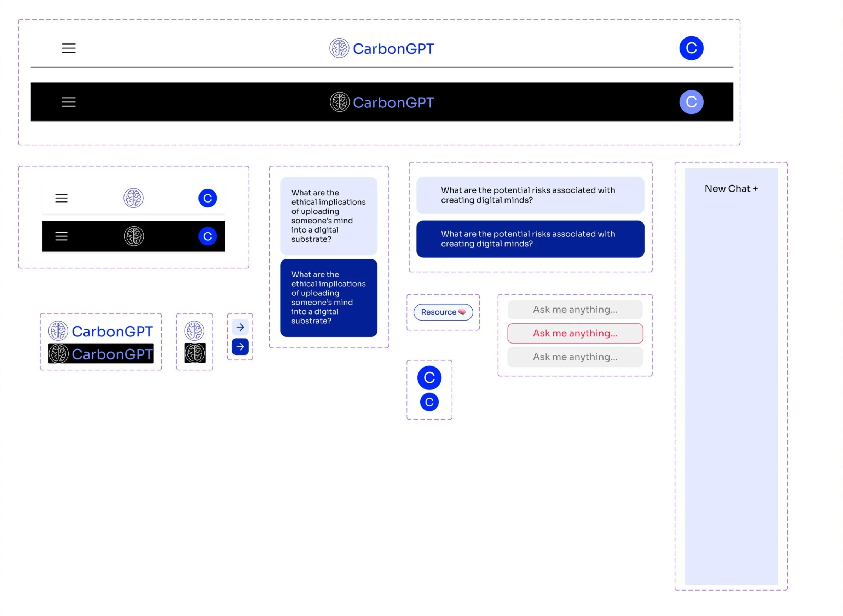Click the top gray Ask me anything field
Screen dimensions: 843x616
click(575, 310)
